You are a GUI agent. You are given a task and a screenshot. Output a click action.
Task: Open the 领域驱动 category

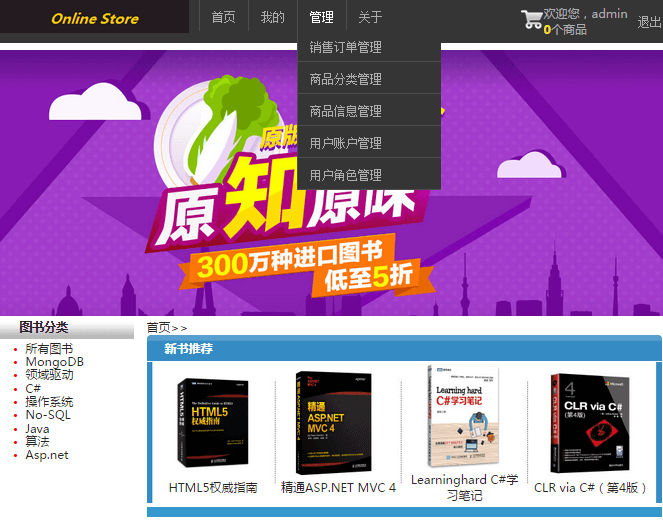[49, 375]
